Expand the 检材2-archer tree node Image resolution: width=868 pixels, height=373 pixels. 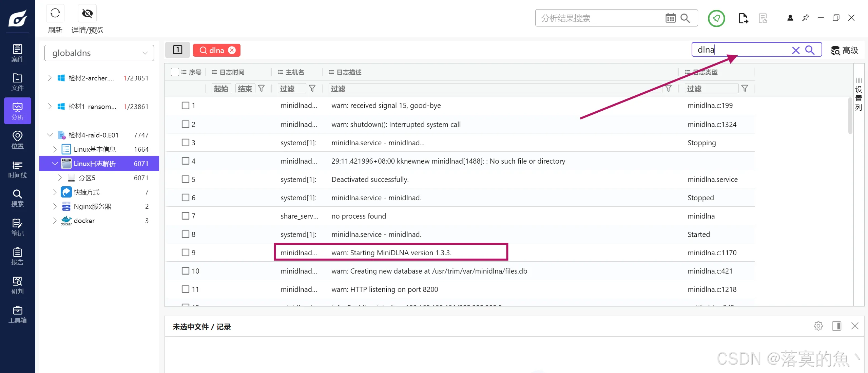(x=50, y=78)
